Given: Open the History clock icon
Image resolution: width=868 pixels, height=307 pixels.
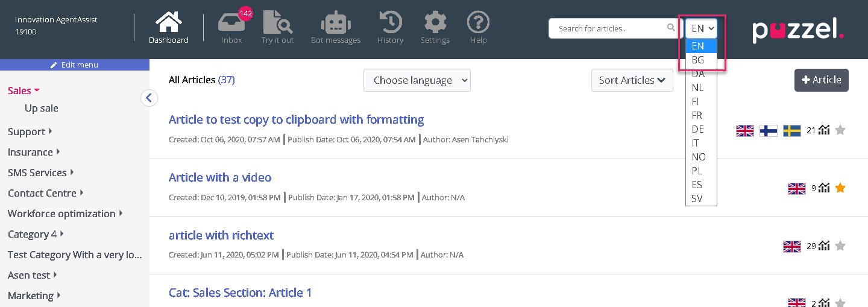Looking at the screenshot, I should coord(390,24).
